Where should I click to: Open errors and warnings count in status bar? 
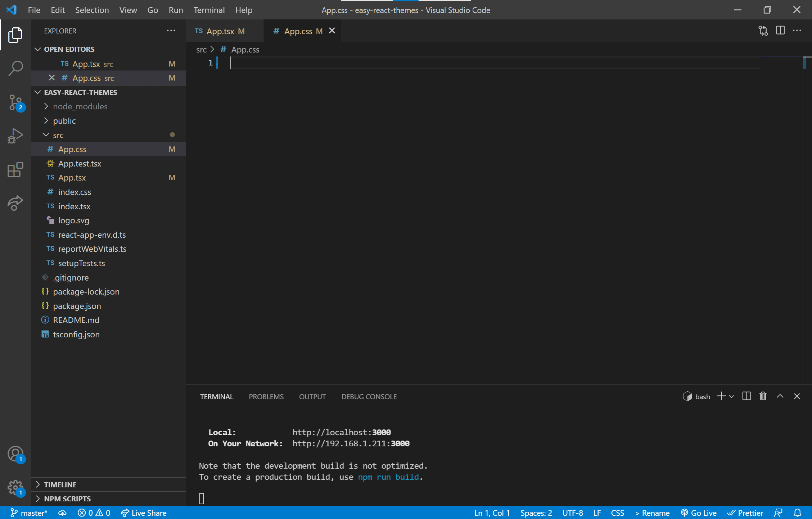pyautogui.click(x=94, y=513)
